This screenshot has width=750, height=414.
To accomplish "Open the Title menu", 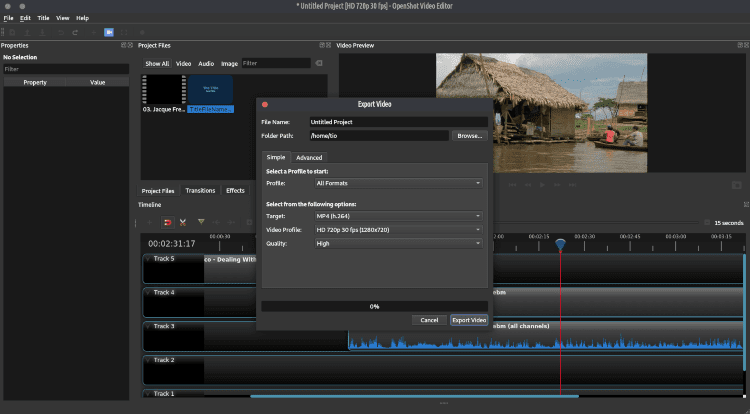I will coord(44,18).
